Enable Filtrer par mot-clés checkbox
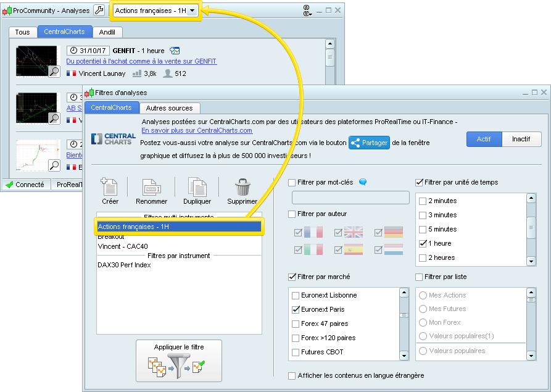The height and width of the screenshot is (392, 551). point(292,183)
